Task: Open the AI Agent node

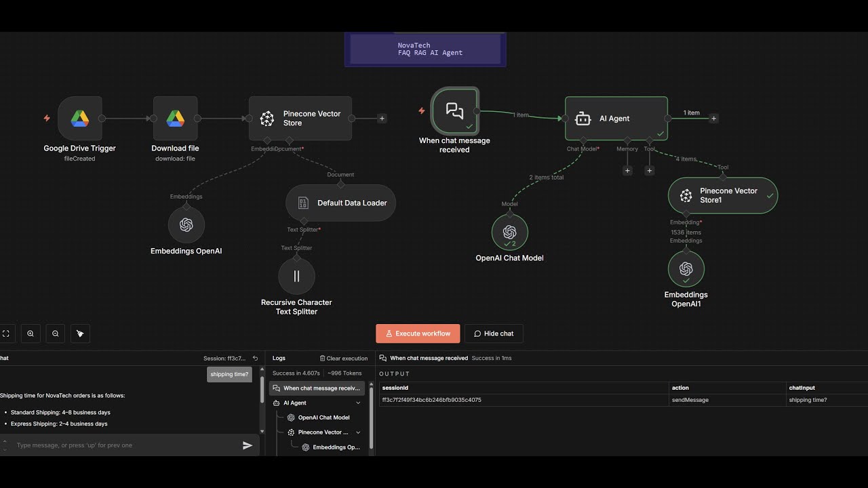Action: click(x=616, y=119)
